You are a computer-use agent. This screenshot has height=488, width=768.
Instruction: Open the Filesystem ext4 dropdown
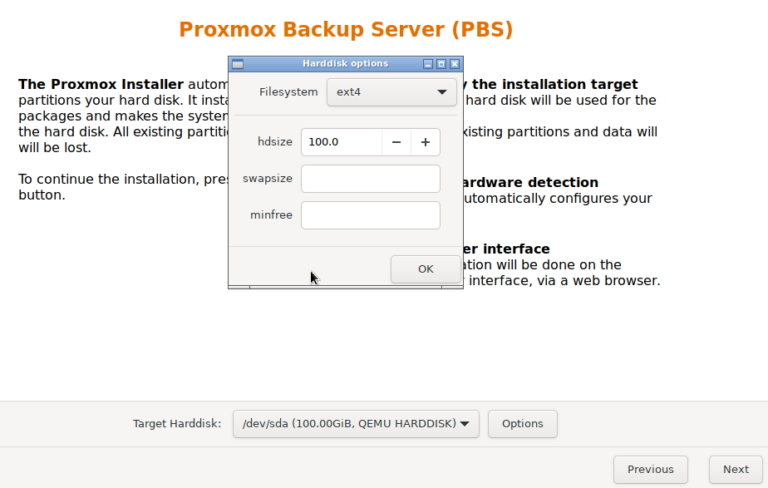tap(391, 92)
